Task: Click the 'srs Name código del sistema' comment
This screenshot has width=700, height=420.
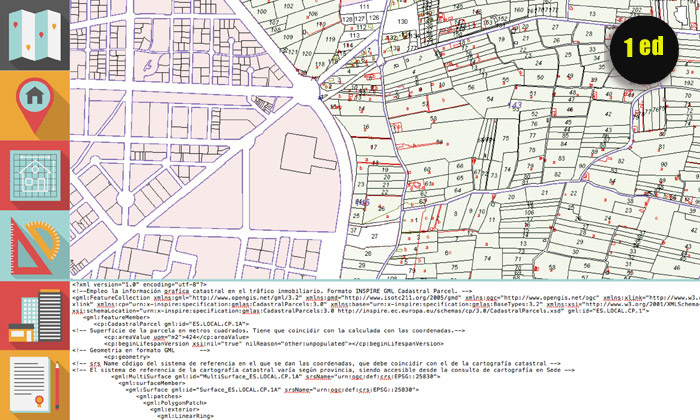Action: point(316,363)
